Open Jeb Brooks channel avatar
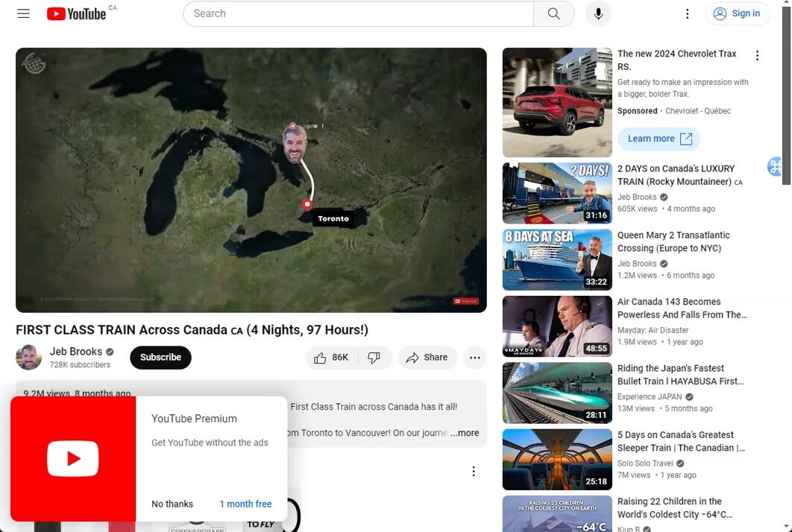This screenshot has width=792, height=532. pyautogui.click(x=29, y=358)
